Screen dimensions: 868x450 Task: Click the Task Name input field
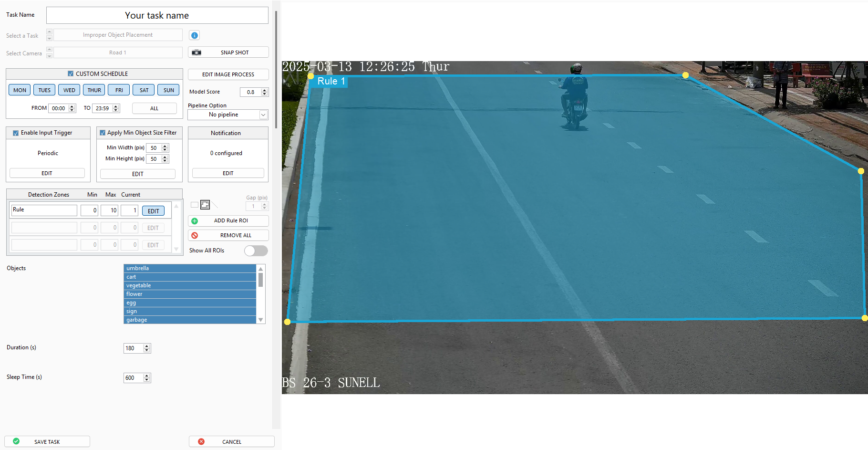point(157,16)
